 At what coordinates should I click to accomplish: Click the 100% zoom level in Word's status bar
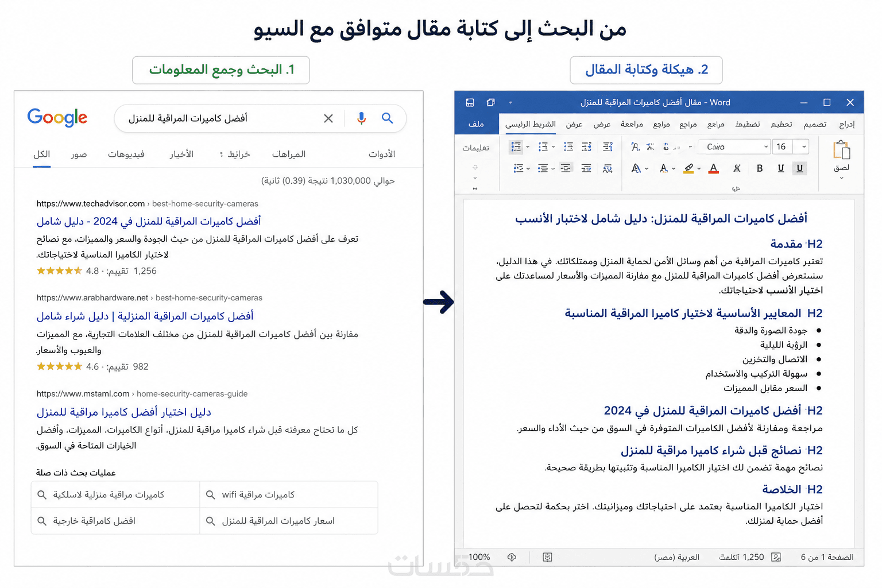[x=479, y=557]
